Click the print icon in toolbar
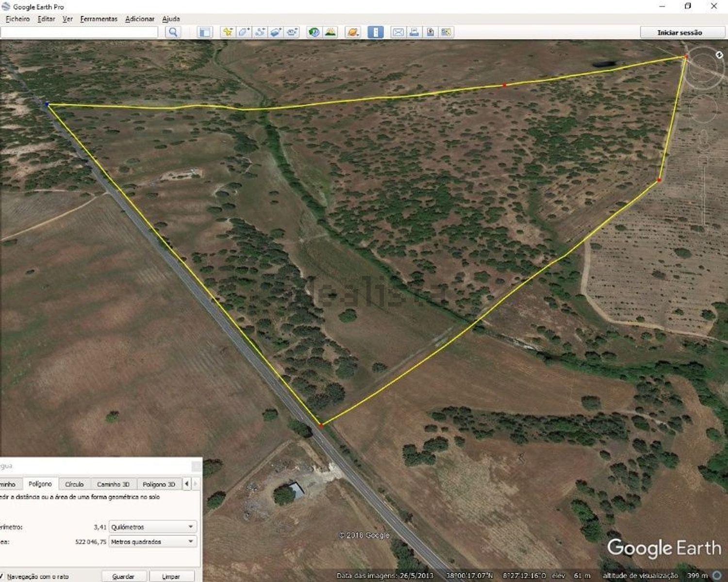Image resolution: width=728 pixels, height=582 pixels. click(x=414, y=32)
